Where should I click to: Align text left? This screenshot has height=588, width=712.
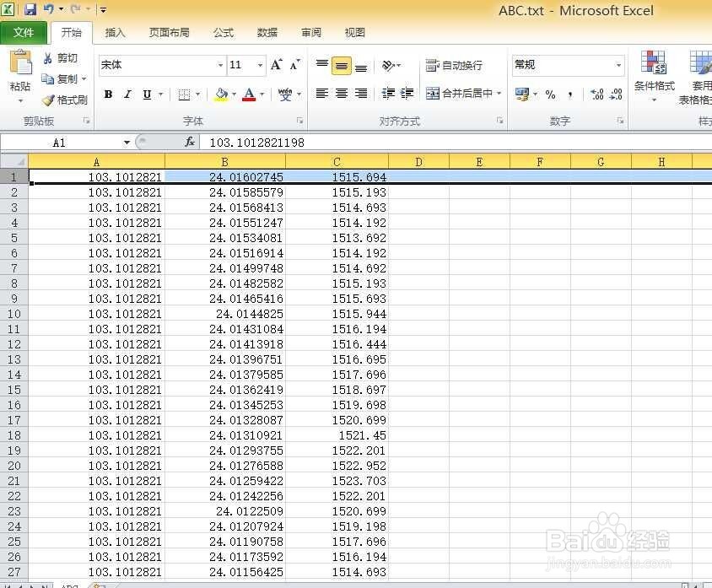[322, 94]
